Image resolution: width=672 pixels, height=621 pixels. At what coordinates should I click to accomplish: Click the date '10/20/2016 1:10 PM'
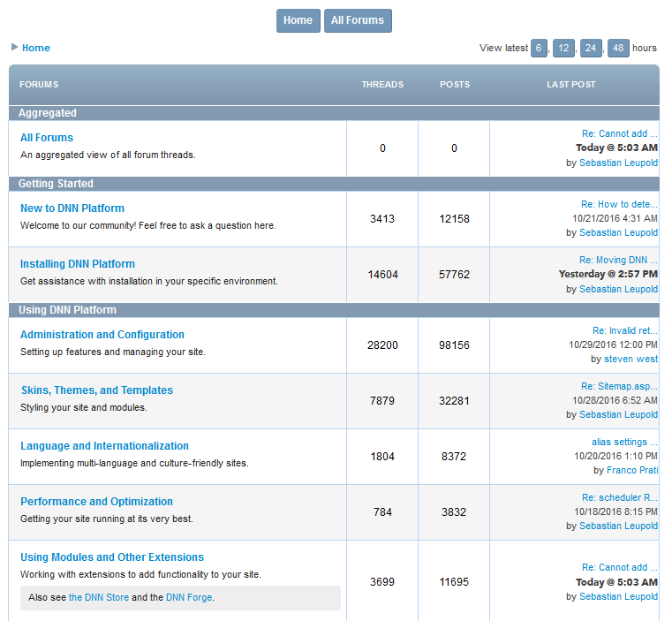pyautogui.click(x=615, y=457)
